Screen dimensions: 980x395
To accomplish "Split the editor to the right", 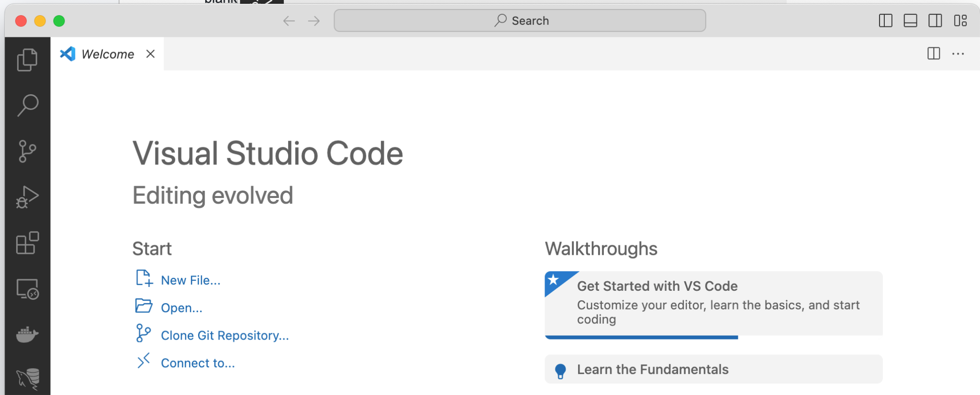I will (934, 54).
